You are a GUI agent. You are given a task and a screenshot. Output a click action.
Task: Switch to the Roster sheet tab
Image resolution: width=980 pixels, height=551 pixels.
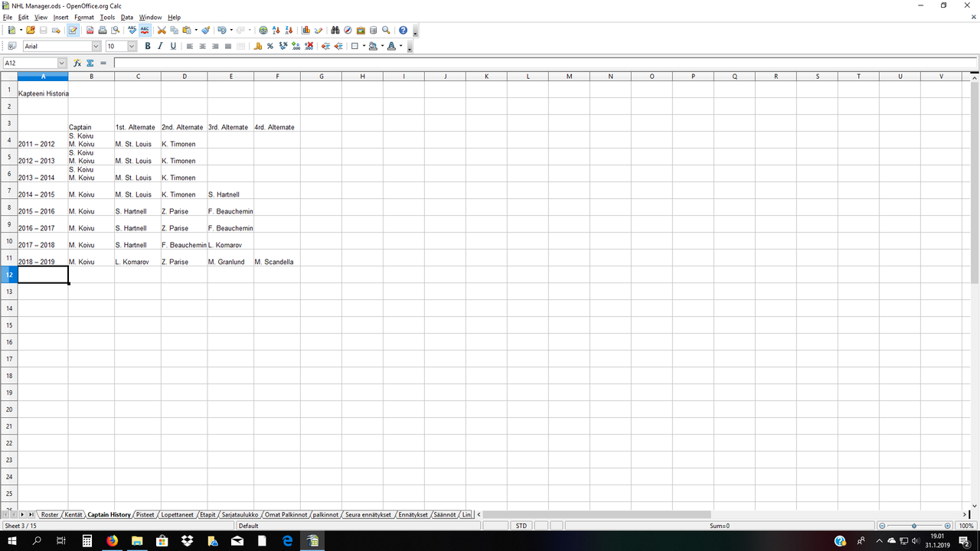(50, 515)
